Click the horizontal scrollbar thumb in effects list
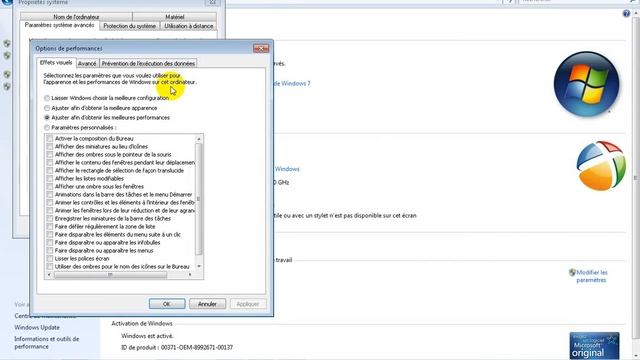 [x=110, y=275]
